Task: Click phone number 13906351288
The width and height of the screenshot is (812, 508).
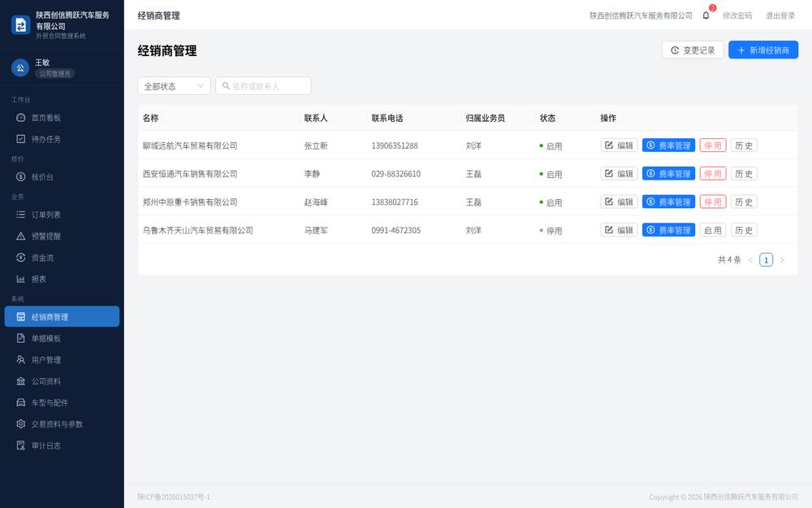Action: coord(395,145)
